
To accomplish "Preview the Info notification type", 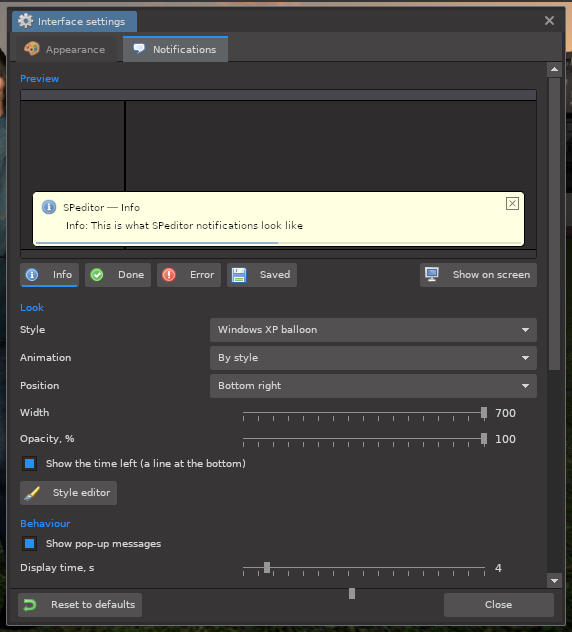I will click(49, 275).
